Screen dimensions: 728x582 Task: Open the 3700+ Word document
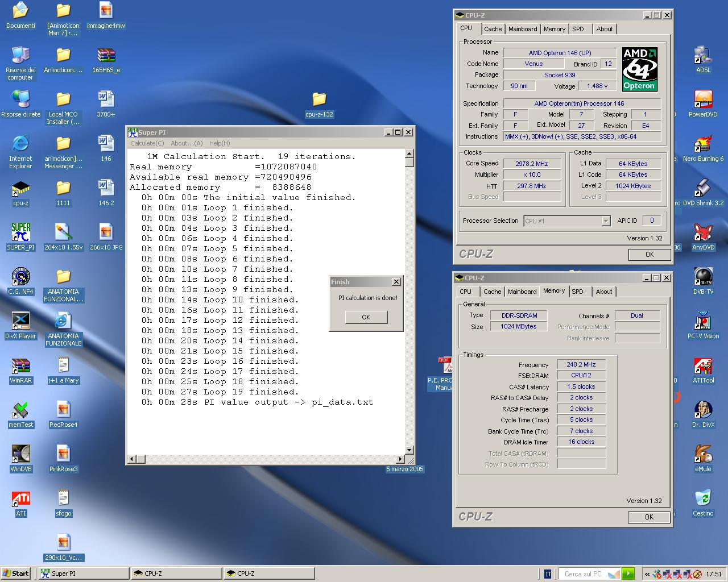click(x=106, y=105)
